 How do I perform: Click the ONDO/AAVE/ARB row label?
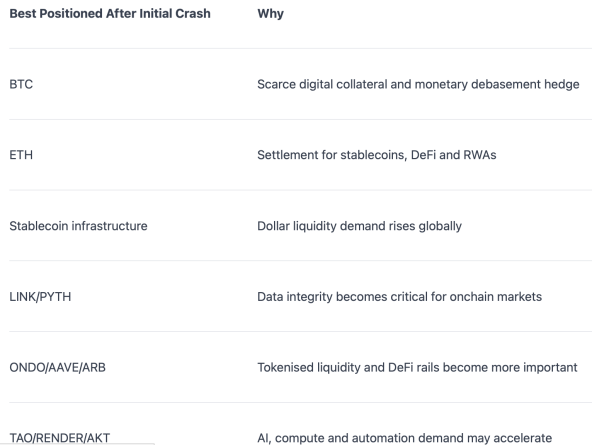point(58,368)
